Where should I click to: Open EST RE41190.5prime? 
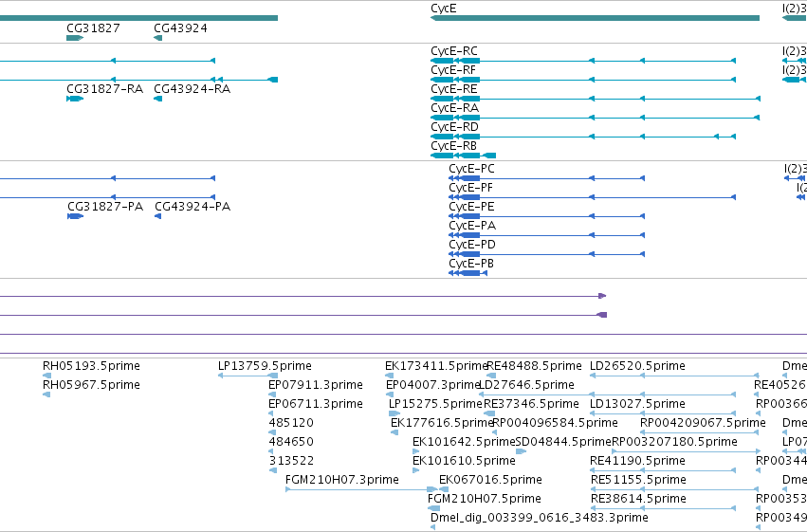(637, 461)
